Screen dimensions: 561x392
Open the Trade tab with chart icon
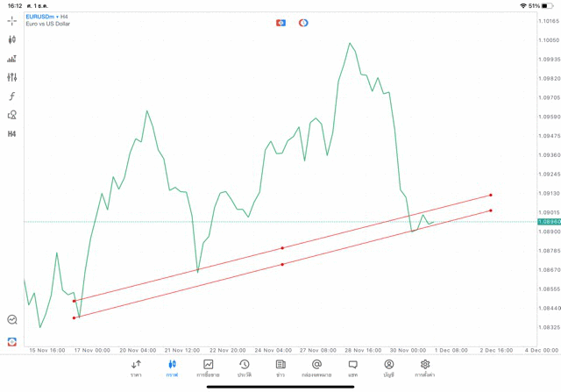pyautogui.click(x=209, y=368)
